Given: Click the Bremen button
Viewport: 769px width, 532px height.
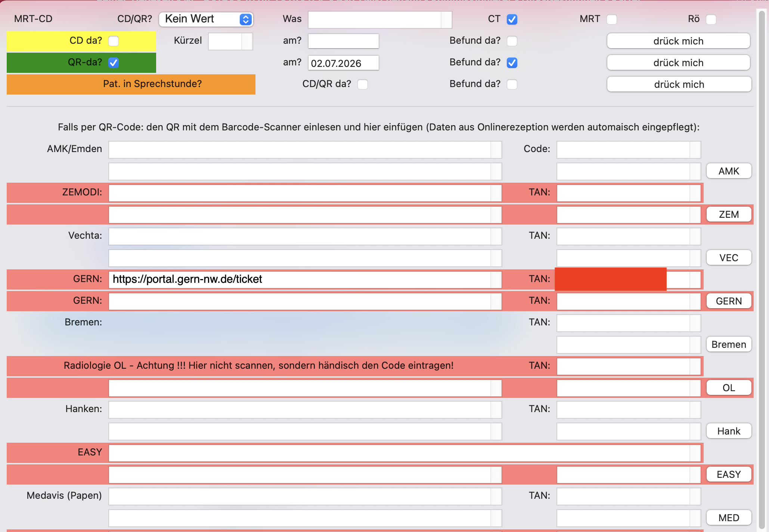Looking at the screenshot, I should (x=729, y=344).
